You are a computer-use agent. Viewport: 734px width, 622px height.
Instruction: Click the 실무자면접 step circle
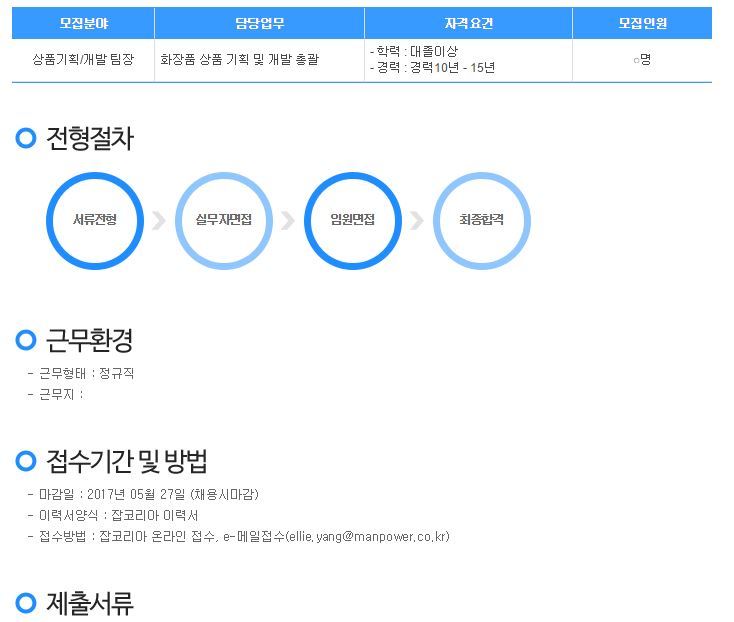click(224, 221)
